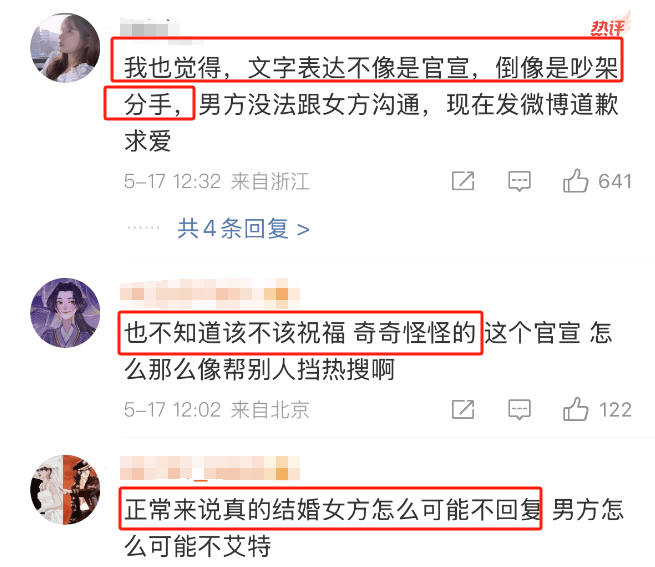The width and height of the screenshot is (655, 567).
Task: Reply to the comment from 北京
Action: point(519,409)
